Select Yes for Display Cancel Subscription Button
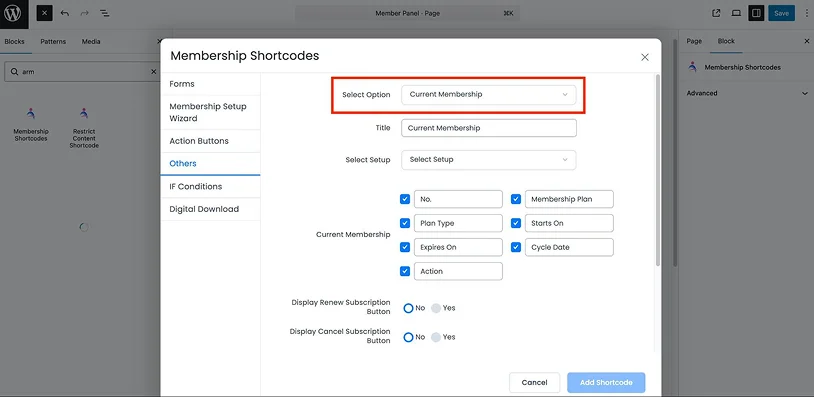 [436, 337]
